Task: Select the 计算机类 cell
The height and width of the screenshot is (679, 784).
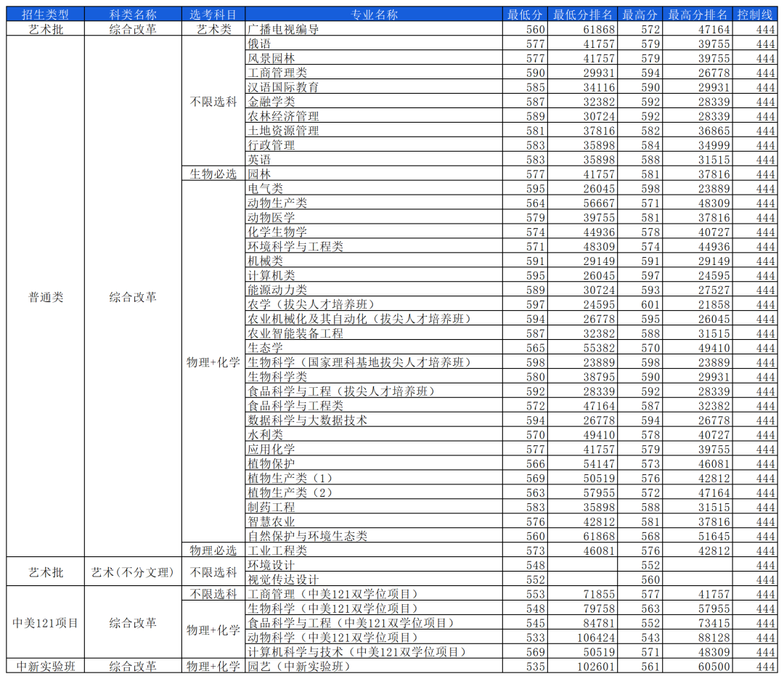Action: coord(374,275)
